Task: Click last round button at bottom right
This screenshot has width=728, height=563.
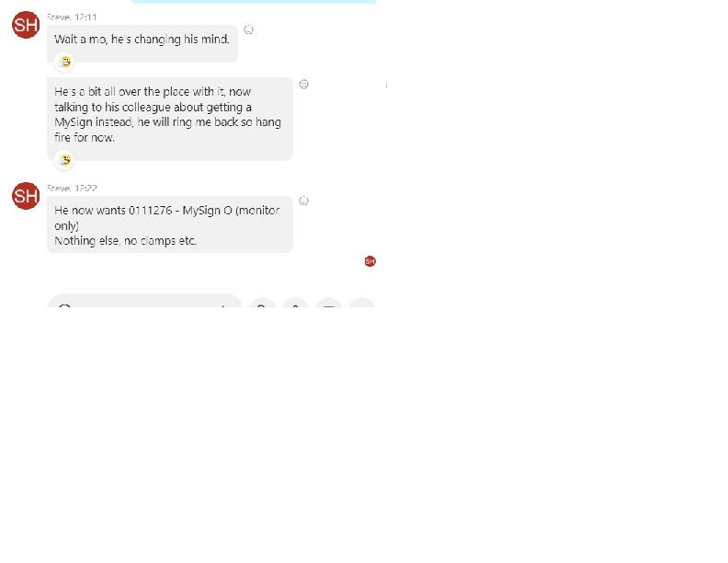Action: [x=361, y=303]
